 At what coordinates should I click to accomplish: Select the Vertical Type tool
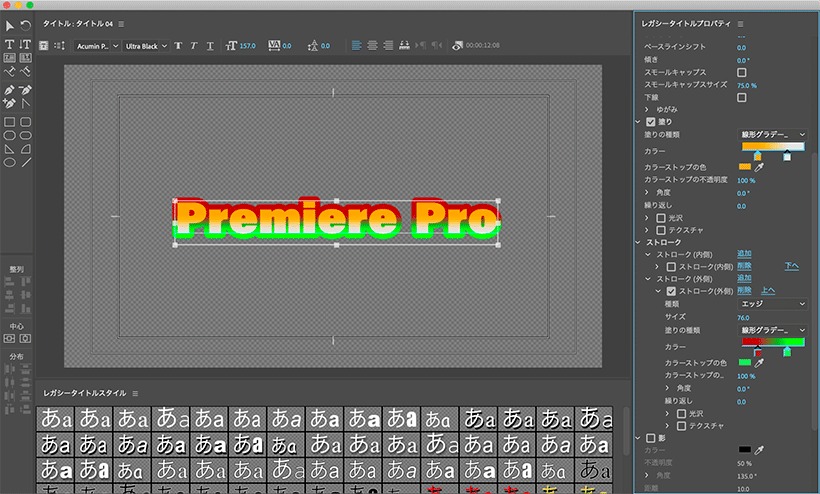(x=26, y=44)
